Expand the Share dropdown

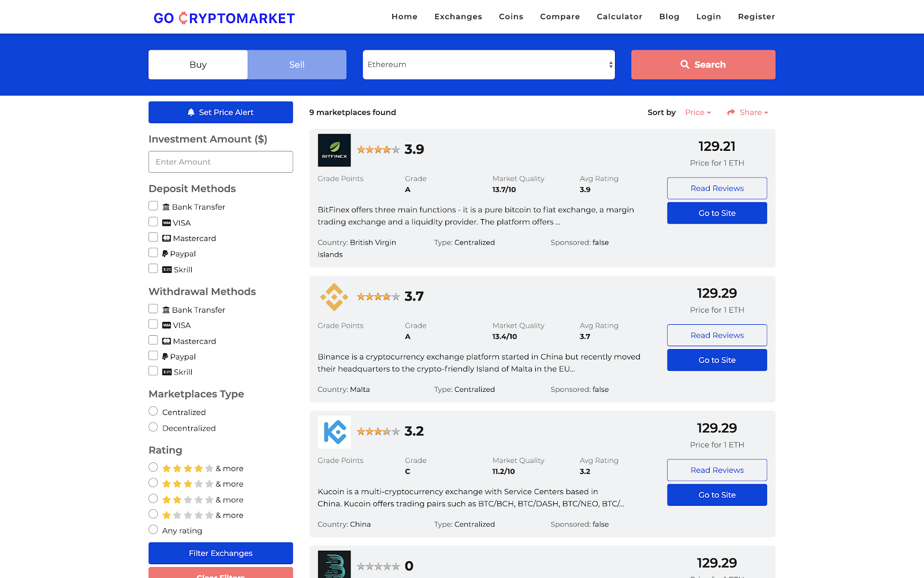pyautogui.click(x=748, y=112)
